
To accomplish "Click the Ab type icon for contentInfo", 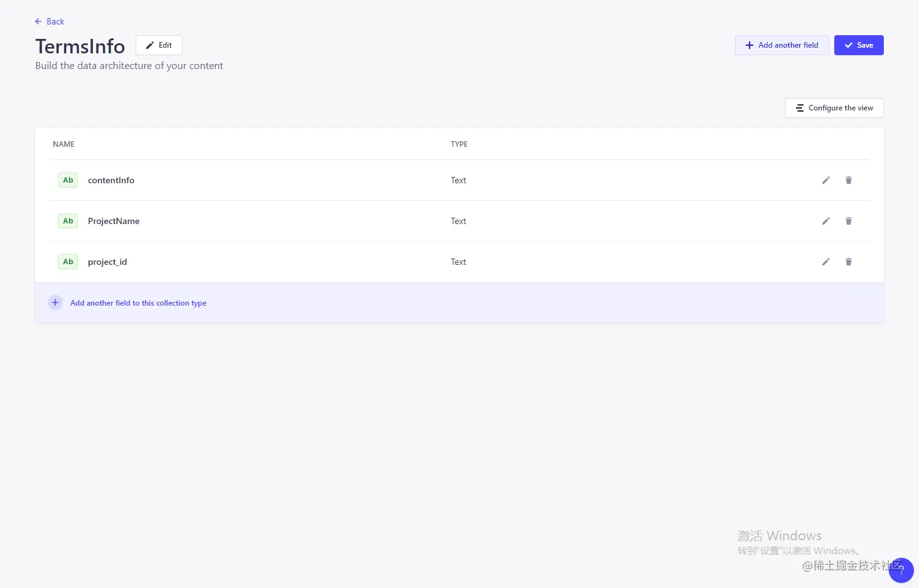I will [68, 180].
